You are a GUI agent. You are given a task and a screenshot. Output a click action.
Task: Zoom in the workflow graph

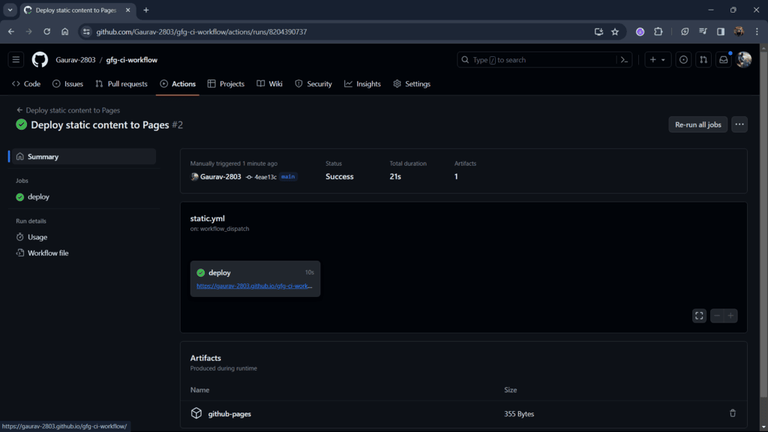(x=731, y=316)
